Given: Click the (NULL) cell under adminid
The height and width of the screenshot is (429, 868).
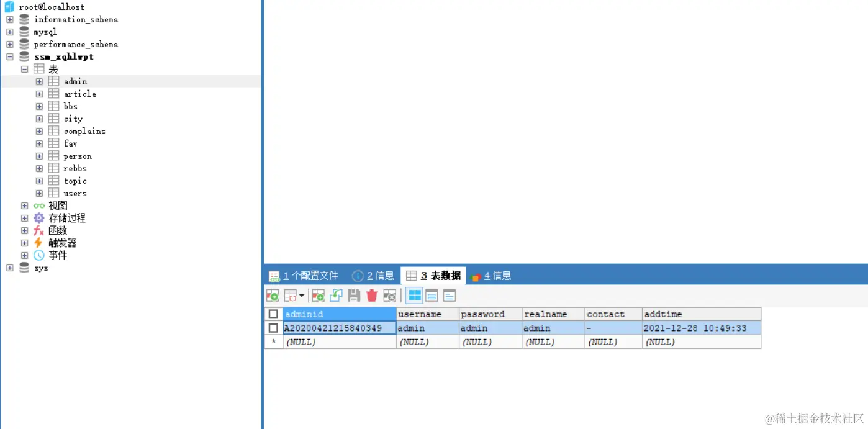Looking at the screenshot, I should pyautogui.click(x=340, y=341).
